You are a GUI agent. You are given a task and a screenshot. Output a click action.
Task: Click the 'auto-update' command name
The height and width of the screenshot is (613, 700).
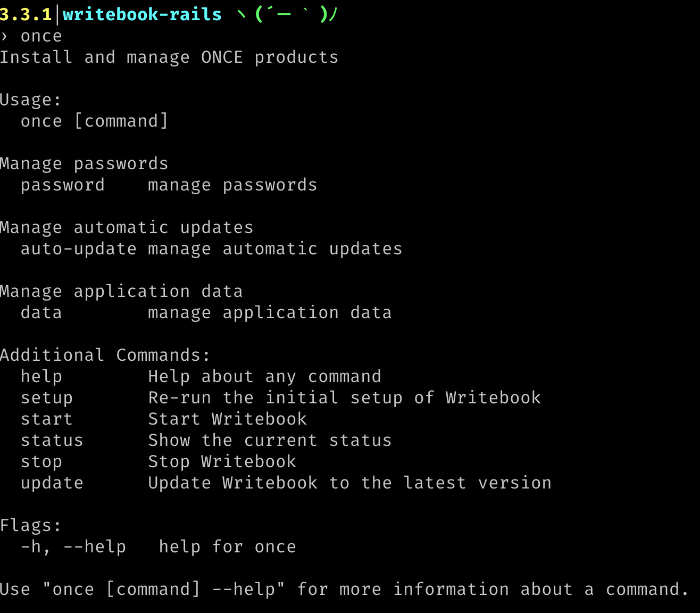click(x=79, y=249)
